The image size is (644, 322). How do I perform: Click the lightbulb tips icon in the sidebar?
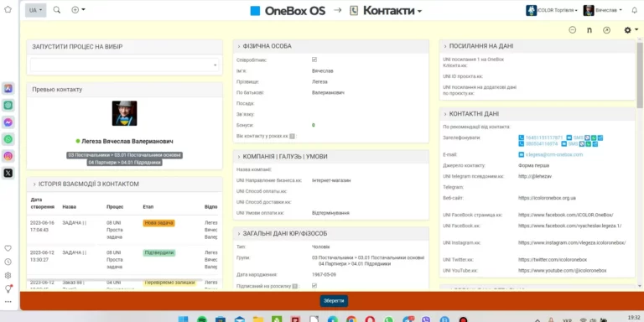8,288
